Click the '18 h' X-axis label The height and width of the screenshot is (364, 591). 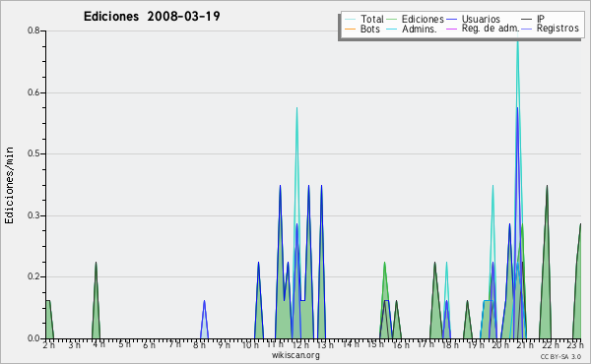(x=450, y=344)
